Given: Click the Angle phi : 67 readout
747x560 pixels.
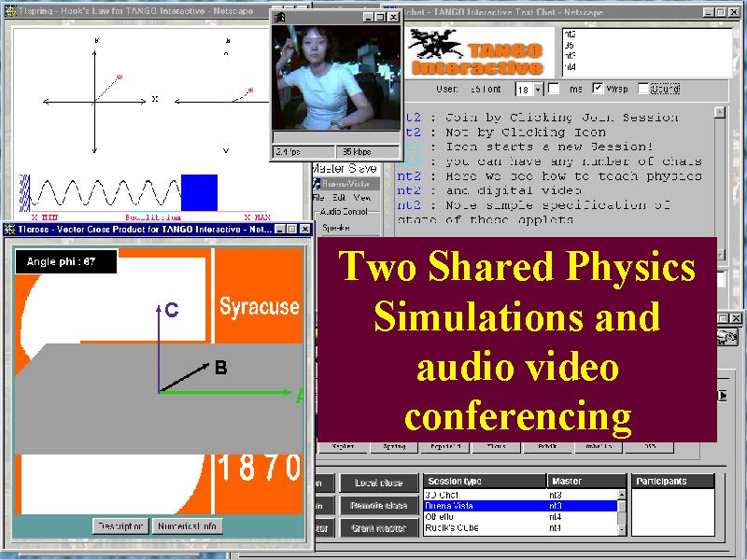Looking at the screenshot, I should pyautogui.click(x=65, y=261).
